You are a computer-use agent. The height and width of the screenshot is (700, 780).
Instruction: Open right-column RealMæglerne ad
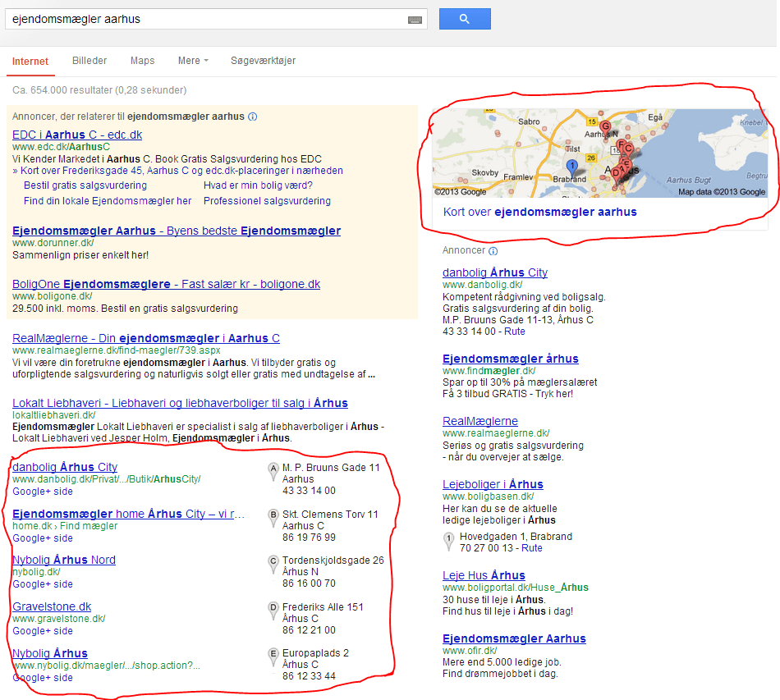[x=480, y=421]
